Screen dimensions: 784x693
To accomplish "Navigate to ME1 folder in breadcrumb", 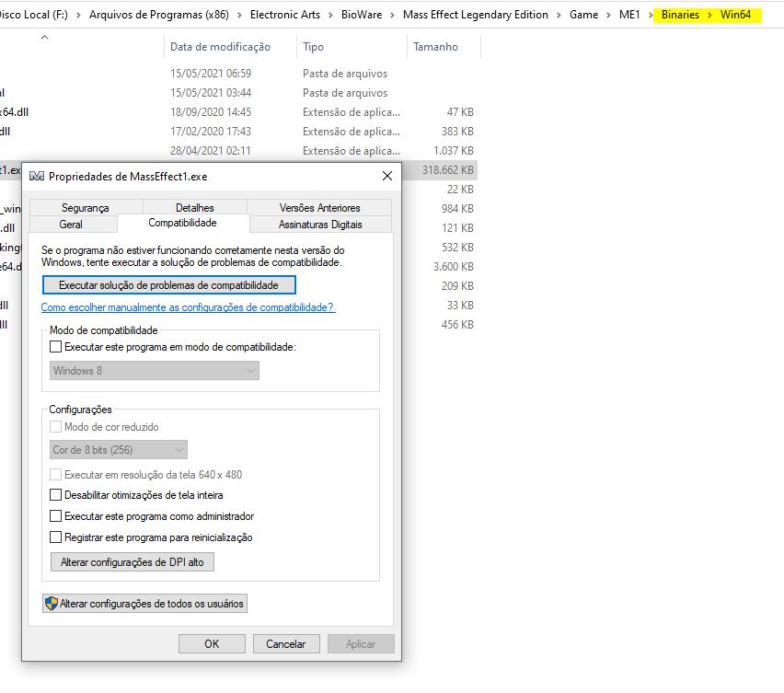I will pyautogui.click(x=629, y=15).
